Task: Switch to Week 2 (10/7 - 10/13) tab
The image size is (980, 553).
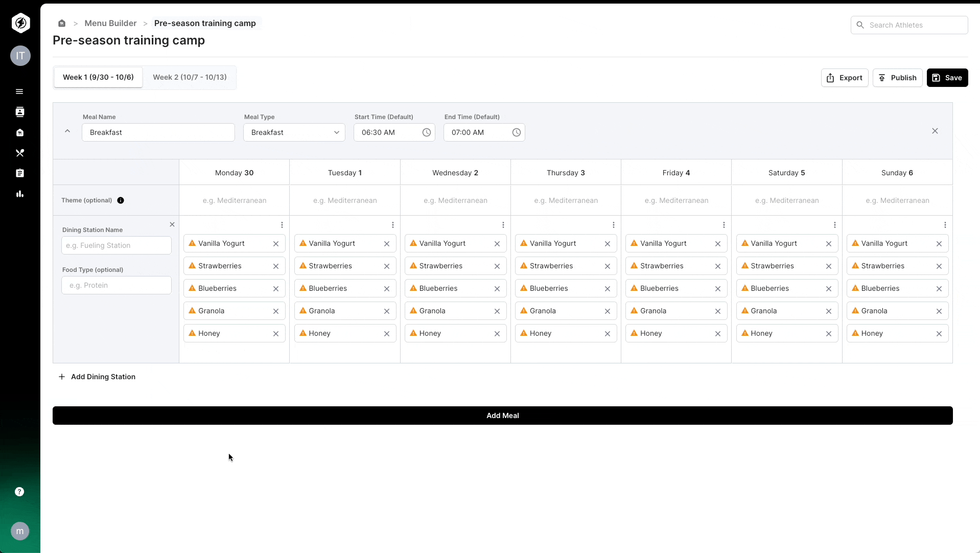Action: pyautogui.click(x=190, y=77)
